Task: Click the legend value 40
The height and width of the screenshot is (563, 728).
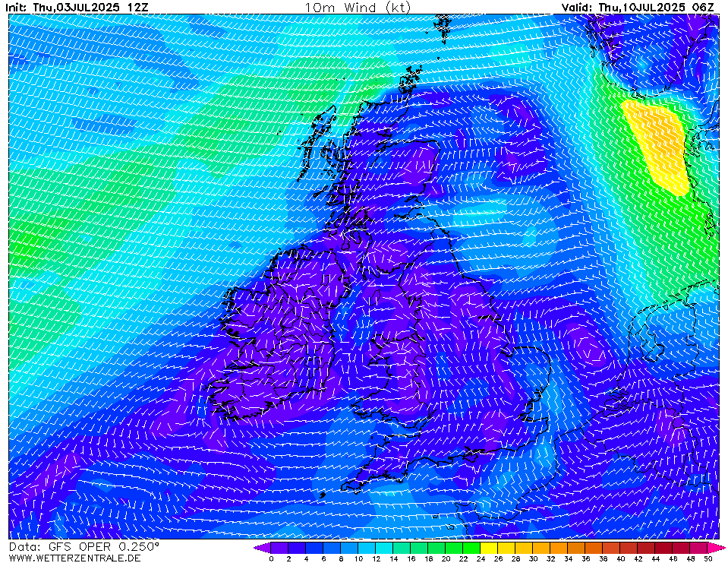Action: [x=621, y=558]
